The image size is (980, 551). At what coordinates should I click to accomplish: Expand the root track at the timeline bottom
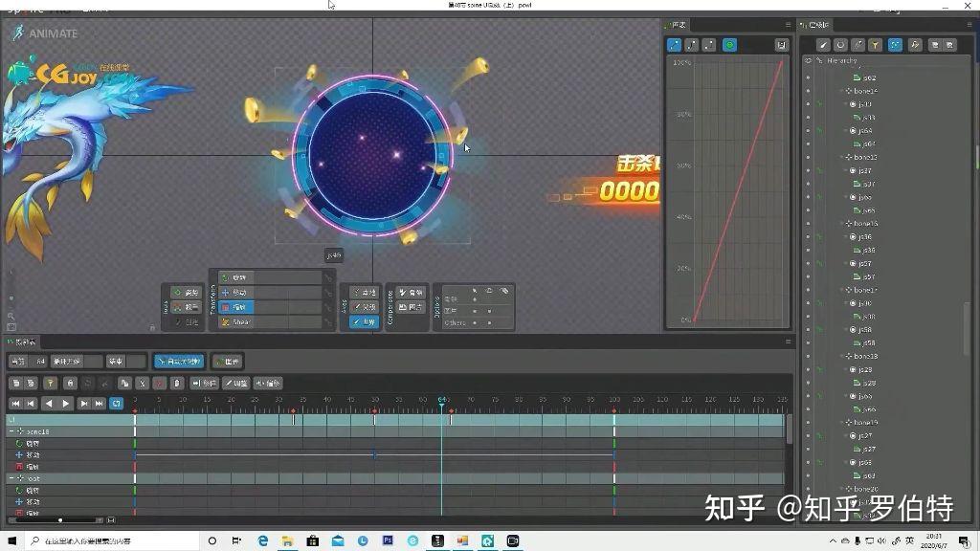[x=11, y=478]
